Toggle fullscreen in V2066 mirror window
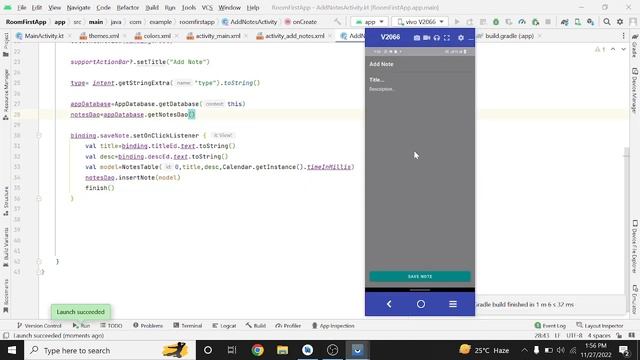The height and width of the screenshot is (360, 640). point(447,38)
